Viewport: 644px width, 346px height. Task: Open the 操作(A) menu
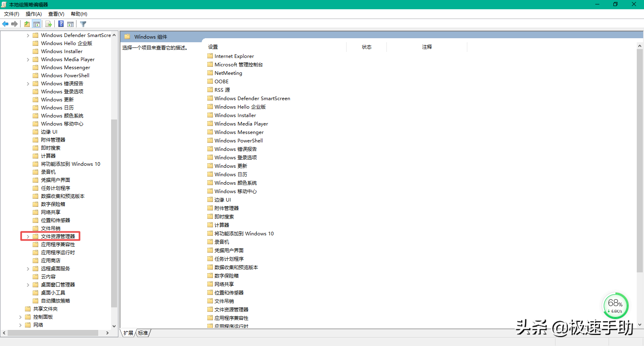pos(34,14)
